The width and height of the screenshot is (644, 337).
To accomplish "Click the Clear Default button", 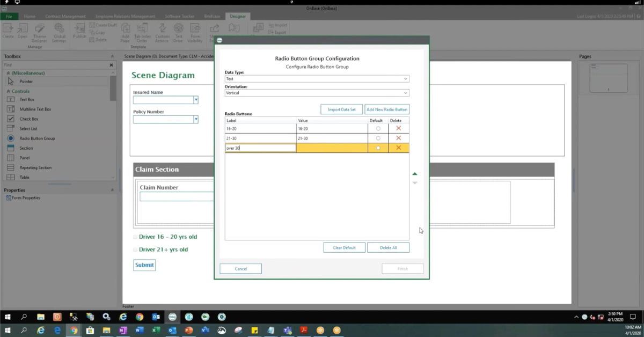I will point(344,247).
